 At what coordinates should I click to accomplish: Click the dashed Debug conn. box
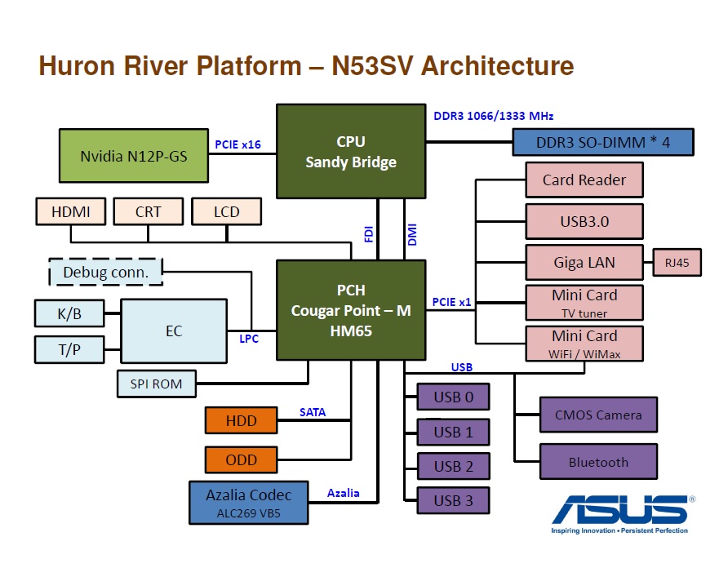pos(106,272)
